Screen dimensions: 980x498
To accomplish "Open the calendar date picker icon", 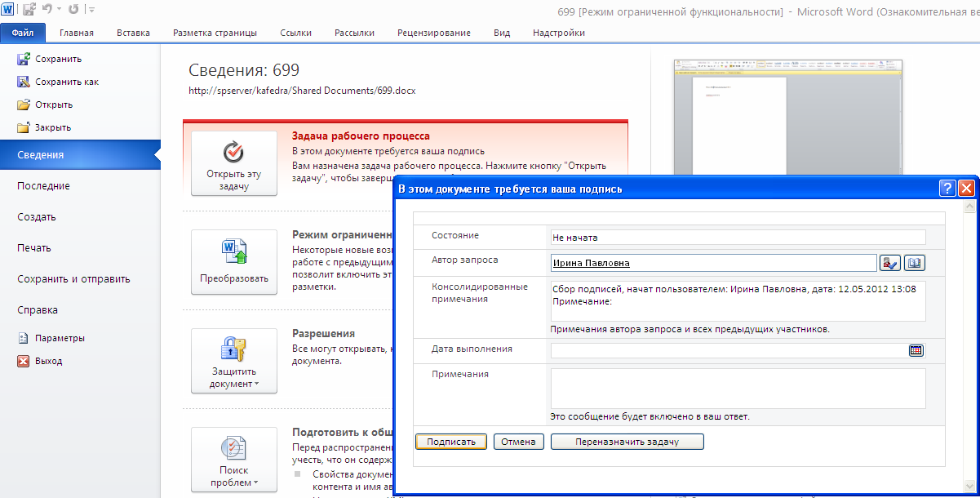I will point(916,350).
